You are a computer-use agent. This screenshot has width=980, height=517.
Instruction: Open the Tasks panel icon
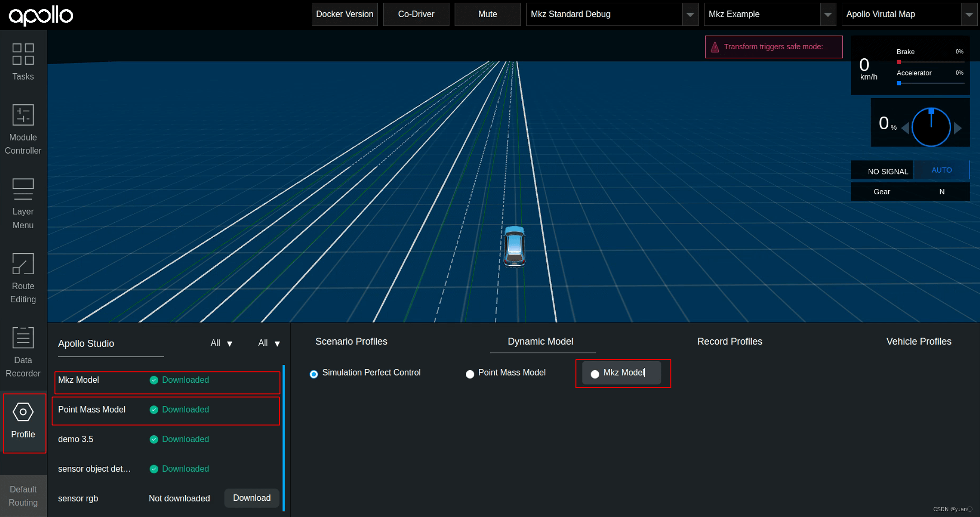pos(23,54)
